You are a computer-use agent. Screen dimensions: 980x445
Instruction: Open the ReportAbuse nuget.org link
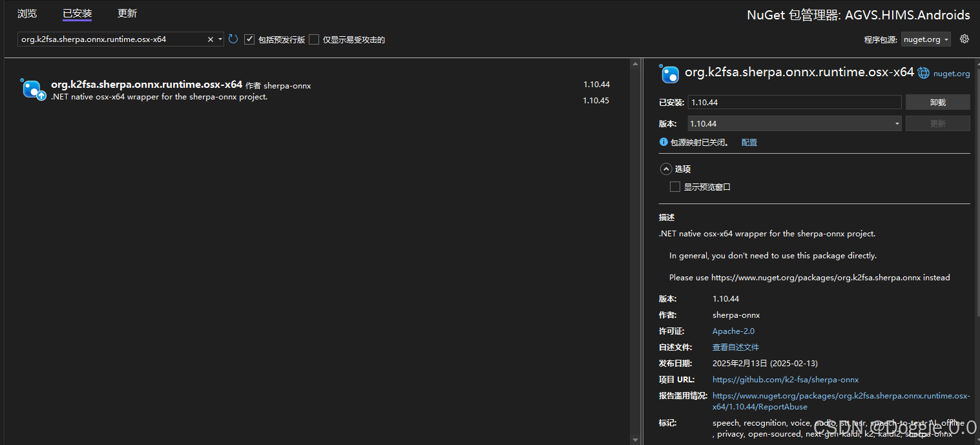(841, 401)
